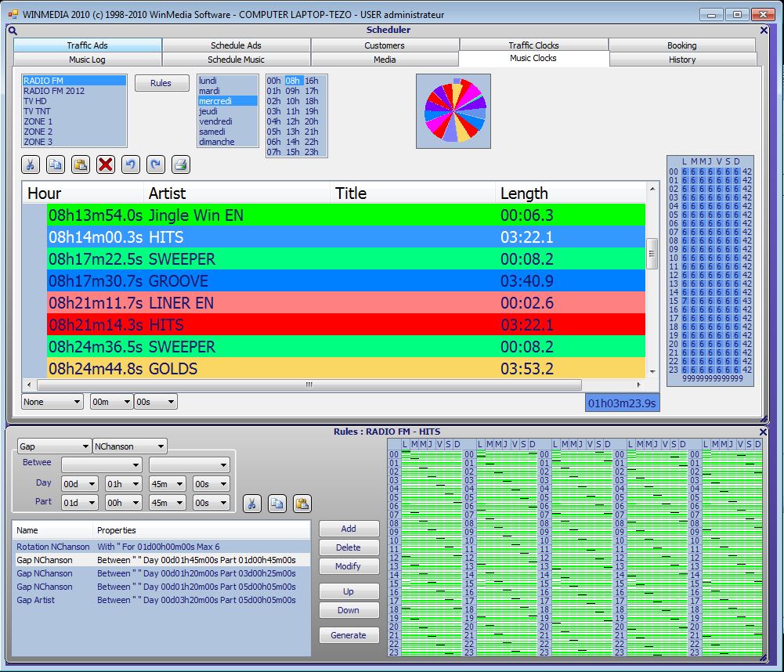Click the Rules button next to station list
This screenshot has width=784, height=672.
pos(161,83)
